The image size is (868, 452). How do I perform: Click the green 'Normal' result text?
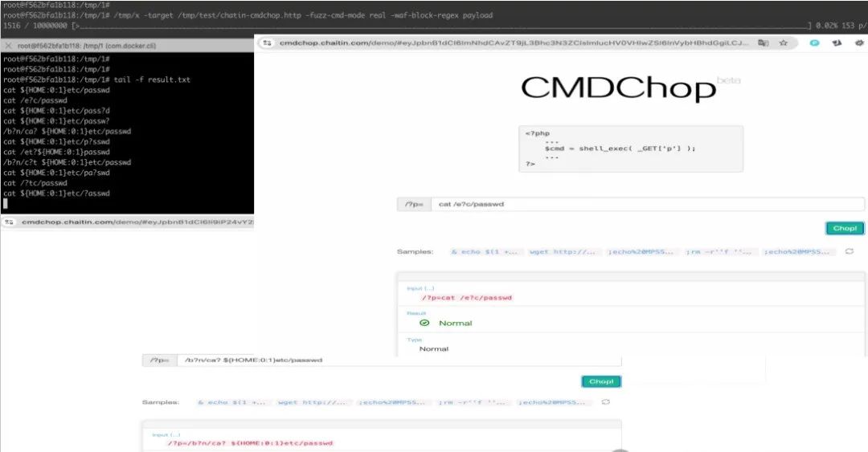455,323
